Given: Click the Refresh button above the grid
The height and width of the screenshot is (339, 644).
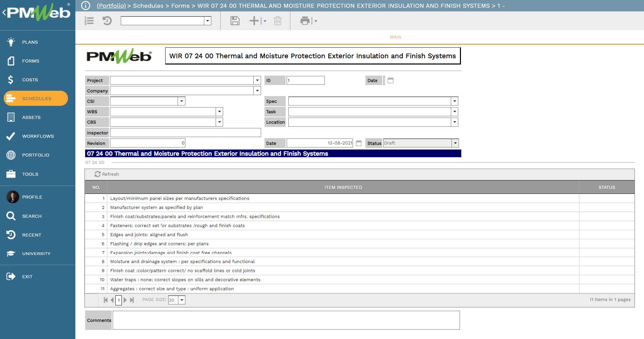Looking at the screenshot, I should click(x=107, y=174).
